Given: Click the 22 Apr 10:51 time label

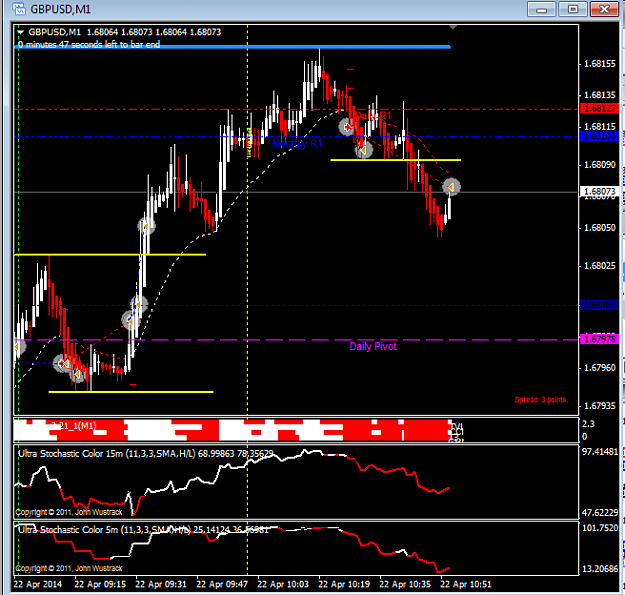Looking at the screenshot, I should tap(466, 585).
